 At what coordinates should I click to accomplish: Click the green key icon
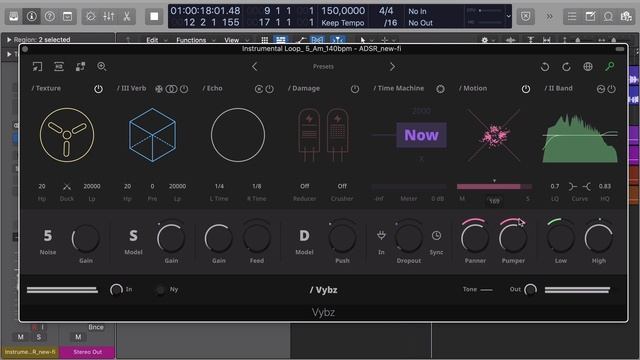(x=610, y=66)
